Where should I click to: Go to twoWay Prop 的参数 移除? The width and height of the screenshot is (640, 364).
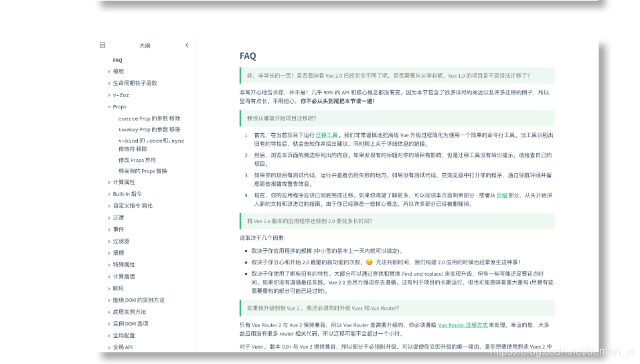pos(149,129)
